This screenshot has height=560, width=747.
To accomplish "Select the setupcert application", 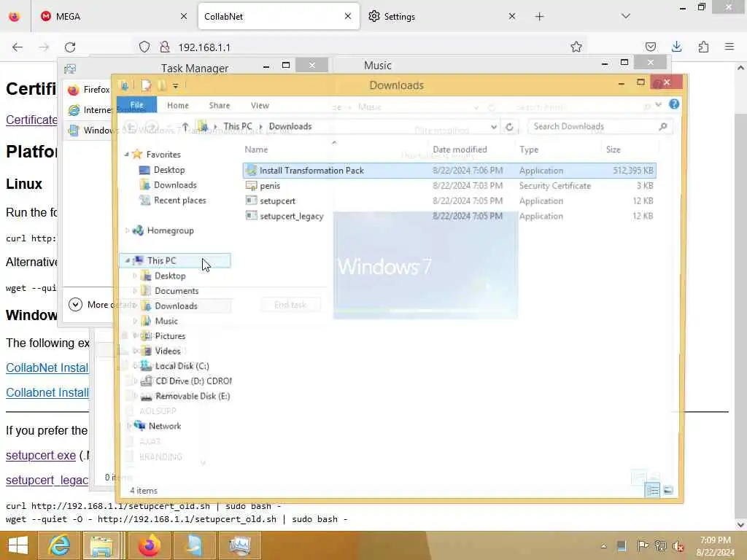I will [x=449, y=201].
